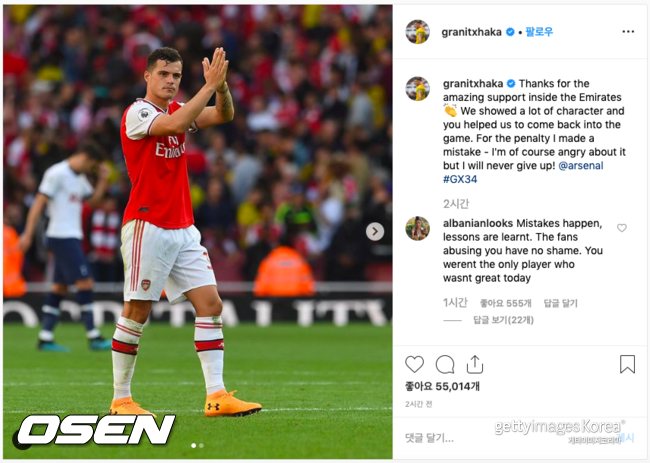Go to the next photo with the arrow
Viewport: 650px width, 463px height.
pyautogui.click(x=375, y=231)
